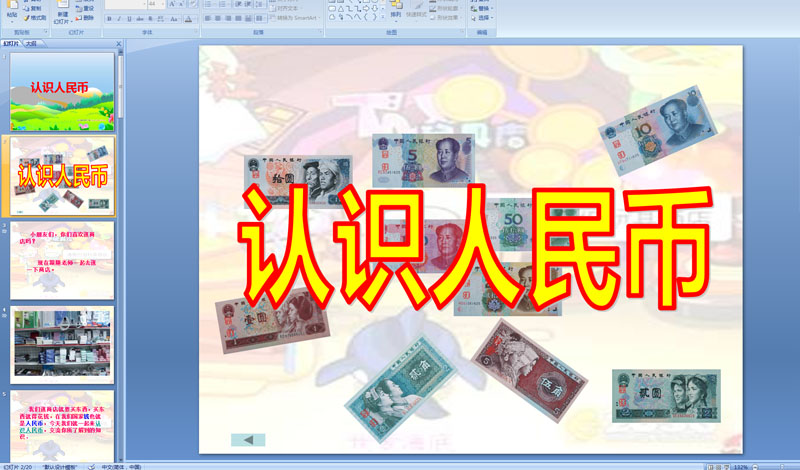Toggle Italic formatting
The width and height of the screenshot is (800, 470).
click(x=119, y=19)
